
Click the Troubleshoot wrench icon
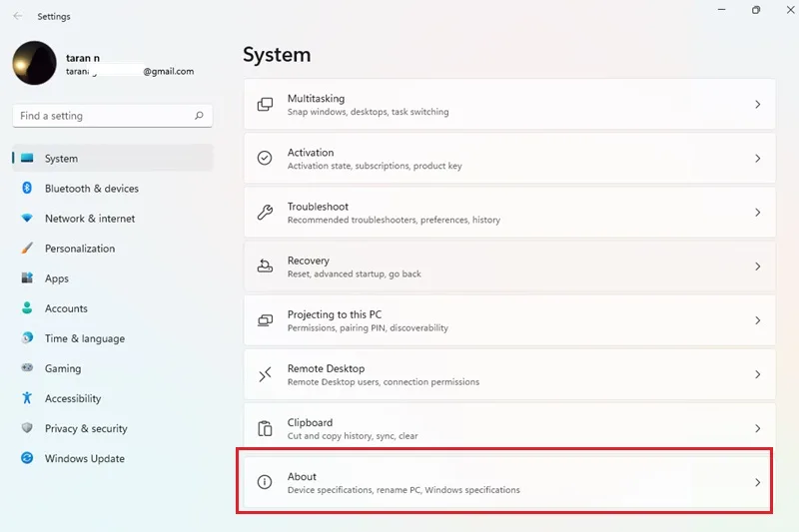click(265, 213)
